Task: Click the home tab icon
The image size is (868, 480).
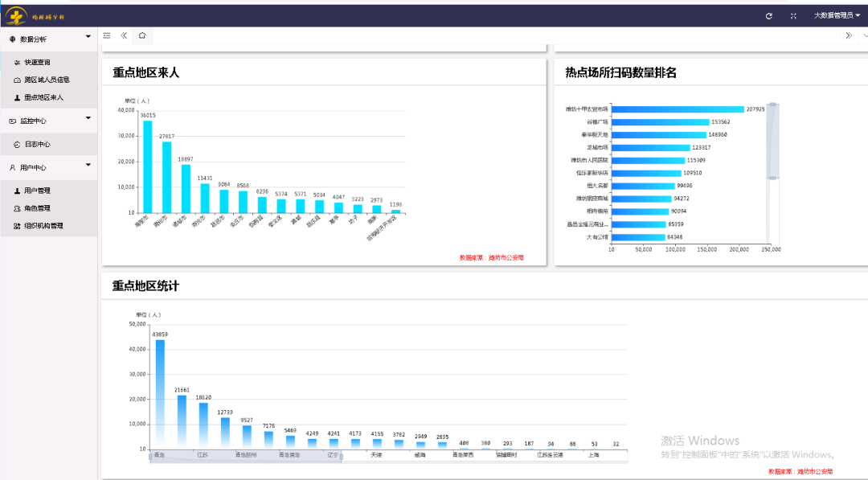Action: click(x=142, y=35)
